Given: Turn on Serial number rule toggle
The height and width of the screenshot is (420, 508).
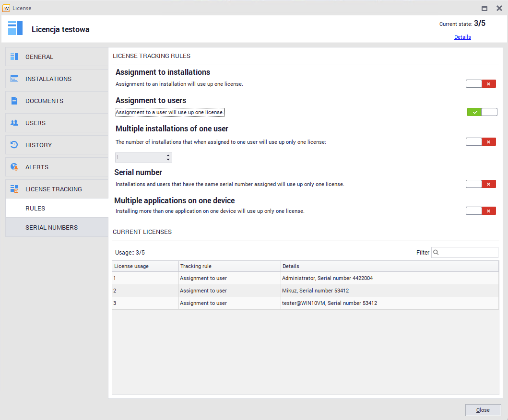Looking at the screenshot, I should (481, 184).
